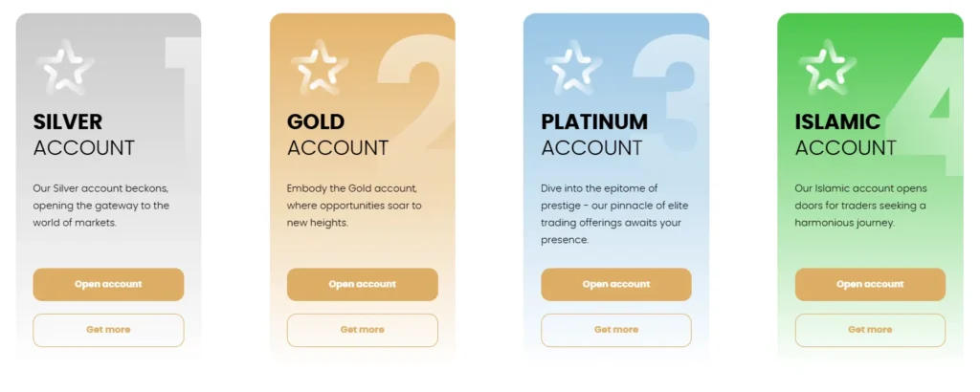The height and width of the screenshot is (392, 980).
Task: Get more info about Islamic account
Action: [870, 330]
